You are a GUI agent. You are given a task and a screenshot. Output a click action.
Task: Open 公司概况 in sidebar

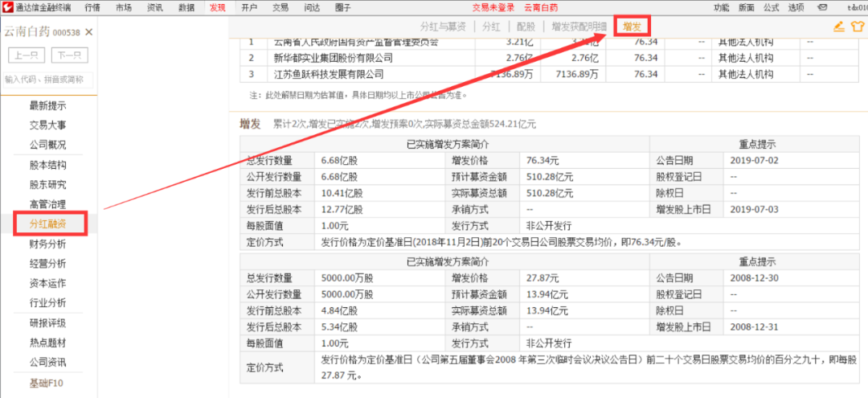(x=47, y=145)
